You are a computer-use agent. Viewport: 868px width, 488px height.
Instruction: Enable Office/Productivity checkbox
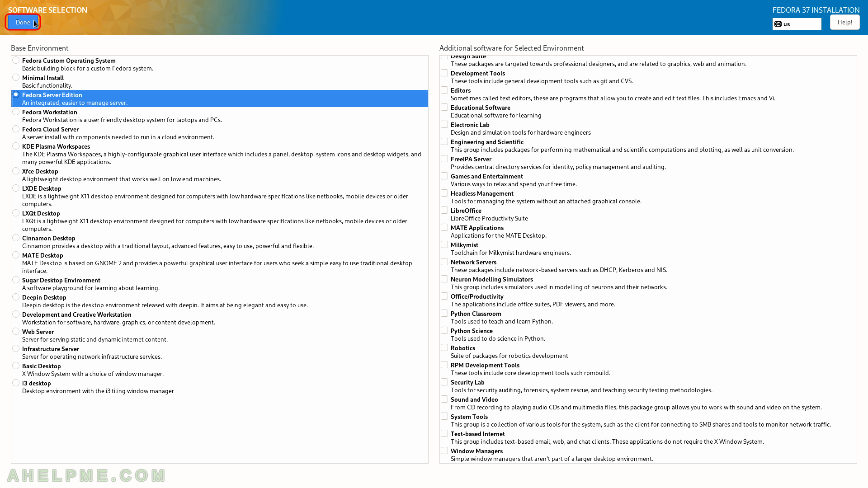444,296
